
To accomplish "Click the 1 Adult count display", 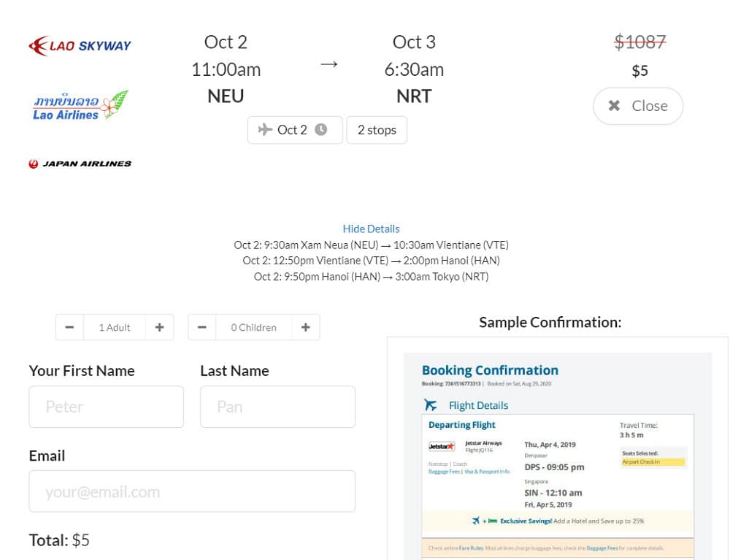I will (x=115, y=327).
